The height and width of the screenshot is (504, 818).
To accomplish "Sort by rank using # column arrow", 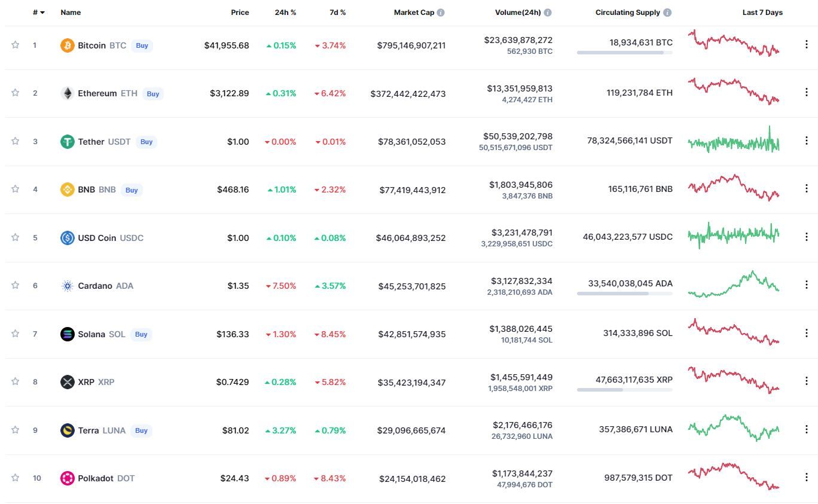I will (39, 13).
